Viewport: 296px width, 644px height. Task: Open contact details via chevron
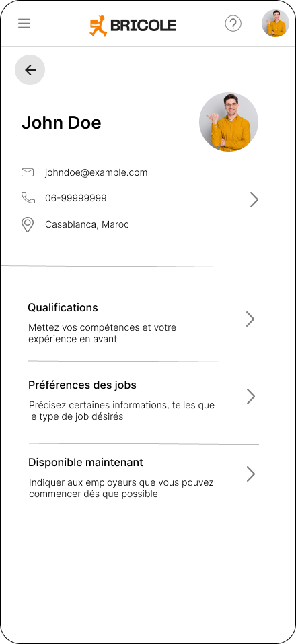pos(254,200)
